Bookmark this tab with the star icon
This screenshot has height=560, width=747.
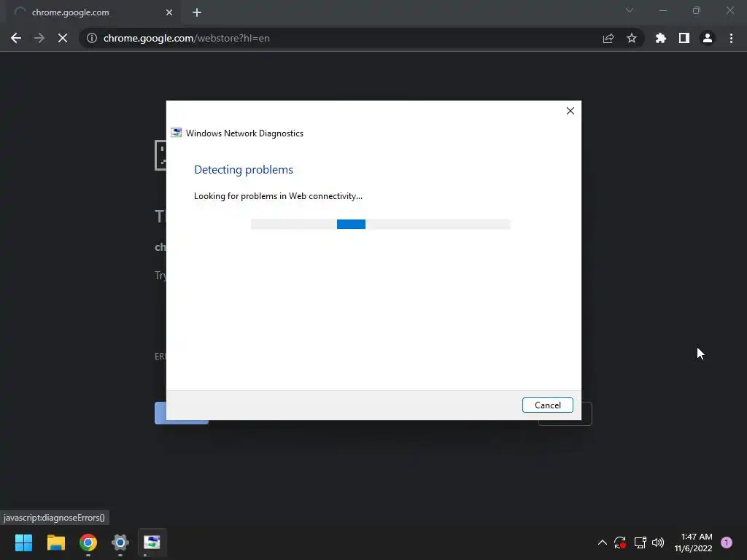(x=632, y=38)
